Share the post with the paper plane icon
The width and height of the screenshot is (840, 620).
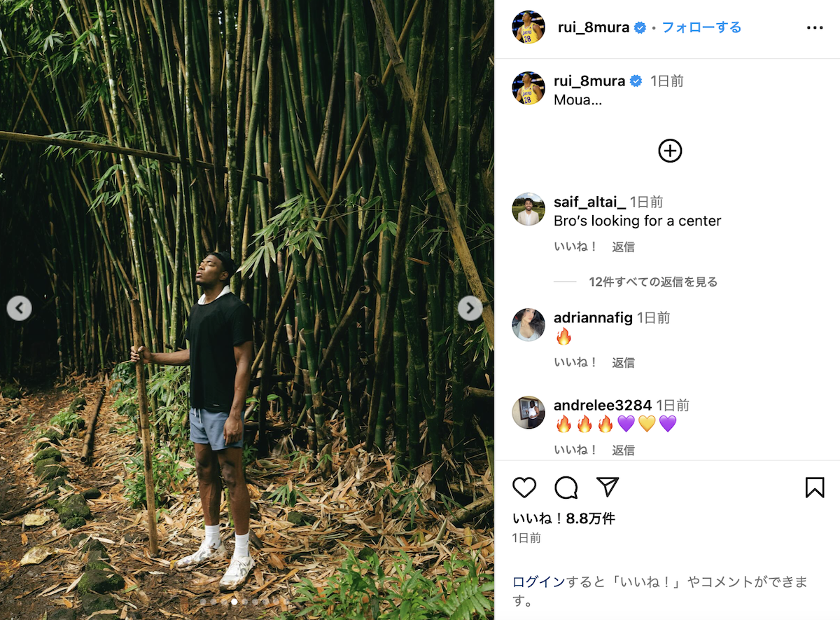point(608,488)
